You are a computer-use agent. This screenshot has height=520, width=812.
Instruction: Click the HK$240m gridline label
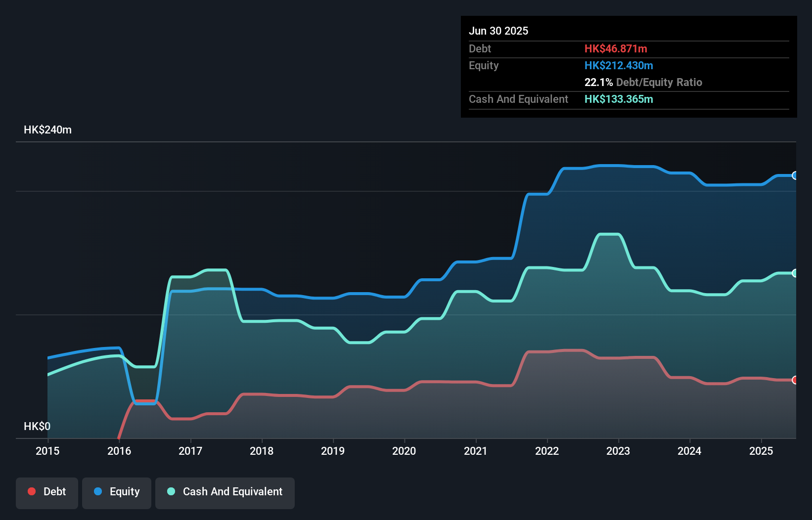pyautogui.click(x=48, y=130)
